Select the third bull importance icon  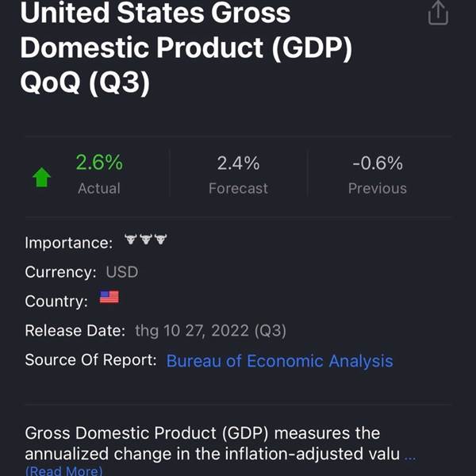(160, 240)
